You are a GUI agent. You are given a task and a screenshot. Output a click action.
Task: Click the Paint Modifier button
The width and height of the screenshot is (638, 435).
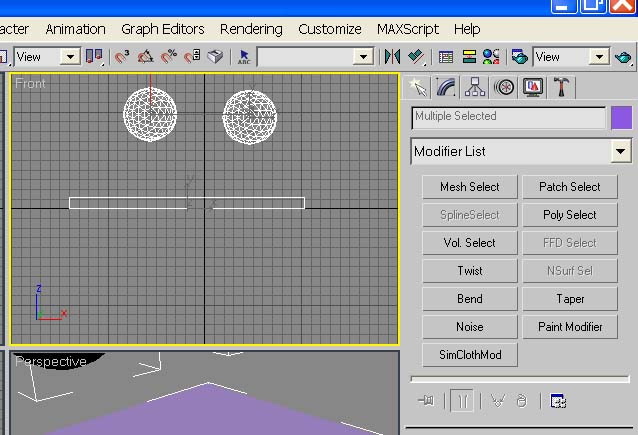(x=570, y=327)
